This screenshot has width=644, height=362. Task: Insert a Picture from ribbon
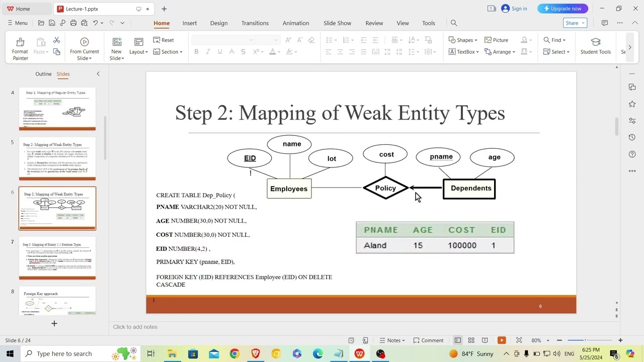pyautogui.click(x=496, y=40)
